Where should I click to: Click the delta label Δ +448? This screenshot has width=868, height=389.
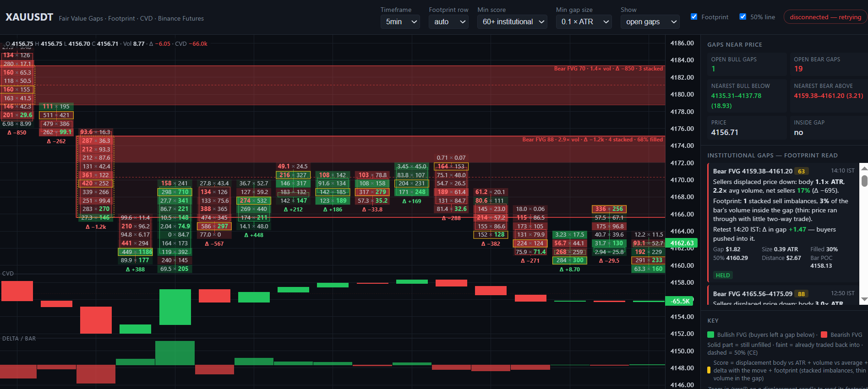(x=253, y=235)
